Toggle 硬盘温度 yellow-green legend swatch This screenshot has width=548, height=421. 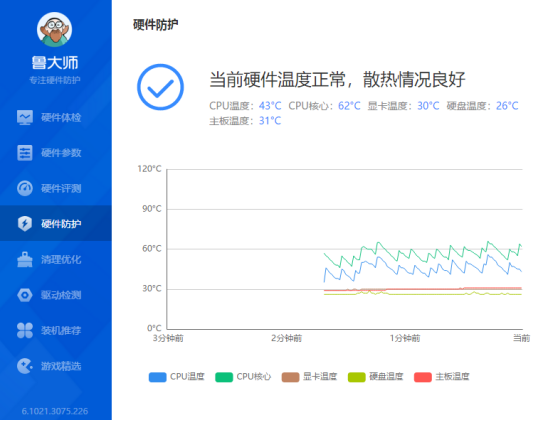coord(356,377)
